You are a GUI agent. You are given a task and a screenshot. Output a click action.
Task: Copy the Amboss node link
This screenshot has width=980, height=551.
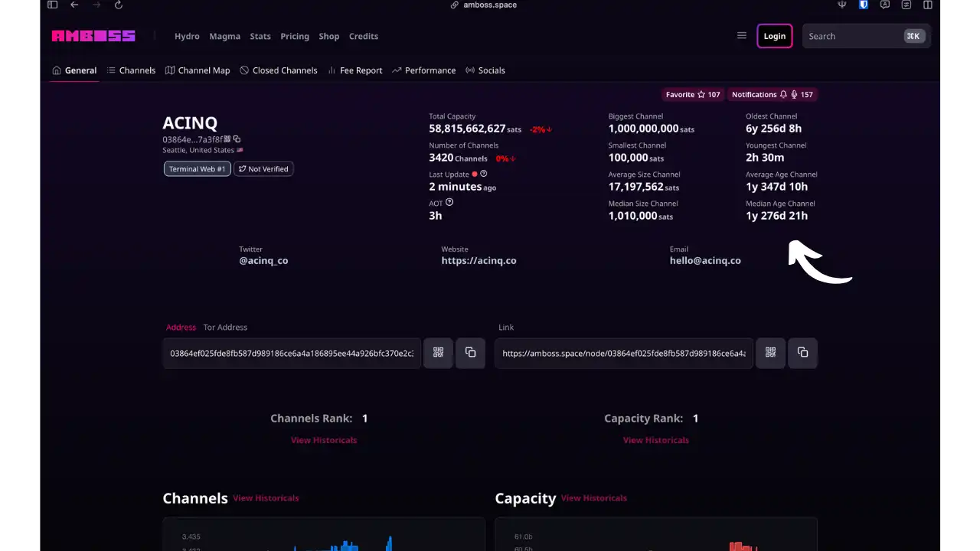click(x=802, y=353)
